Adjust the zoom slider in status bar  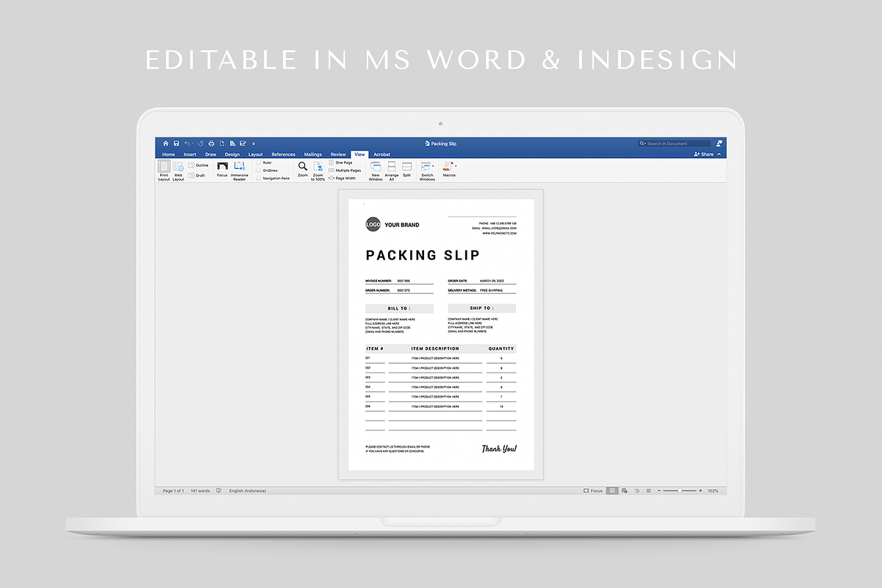point(679,490)
